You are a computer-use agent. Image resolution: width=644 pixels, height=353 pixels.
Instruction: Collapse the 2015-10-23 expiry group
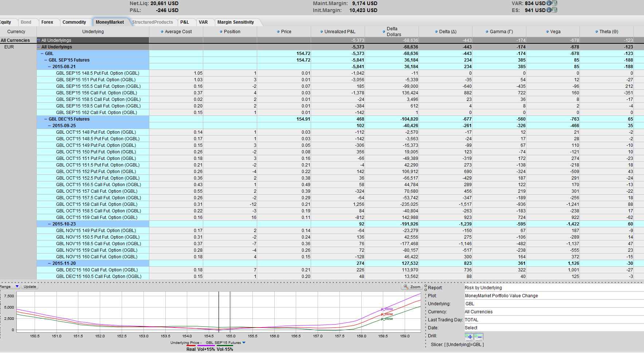pyautogui.click(x=50, y=224)
